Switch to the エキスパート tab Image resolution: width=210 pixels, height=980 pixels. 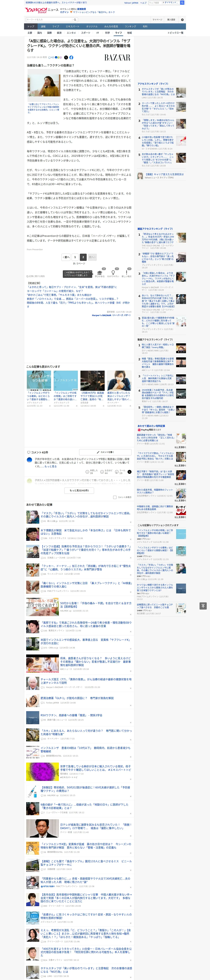(x=72, y=27)
